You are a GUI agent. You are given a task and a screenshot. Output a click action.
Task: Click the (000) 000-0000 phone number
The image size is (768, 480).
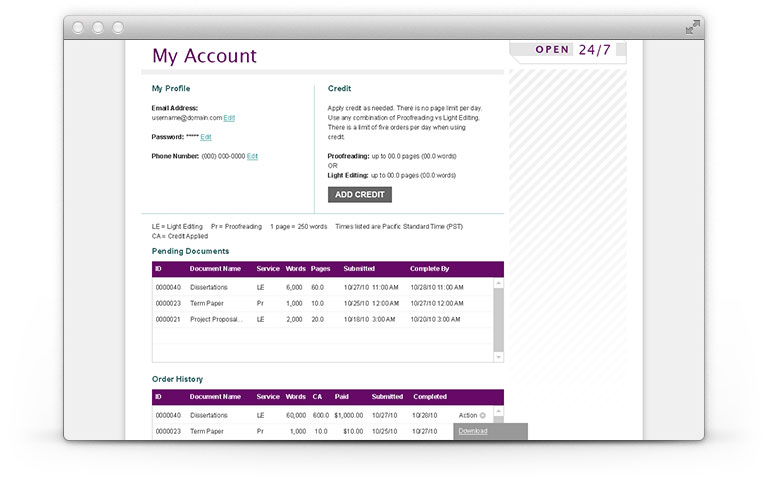click(x=223, y=156)
